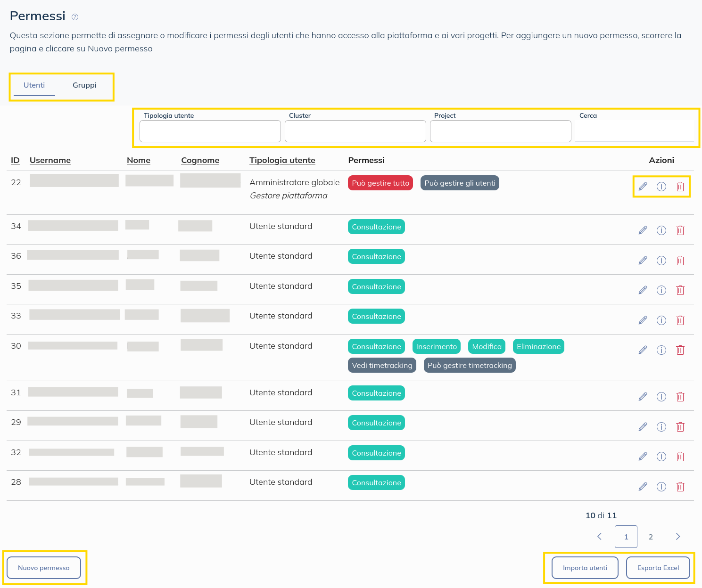Expand the Cluster filter dropdown

coord(355,131)
